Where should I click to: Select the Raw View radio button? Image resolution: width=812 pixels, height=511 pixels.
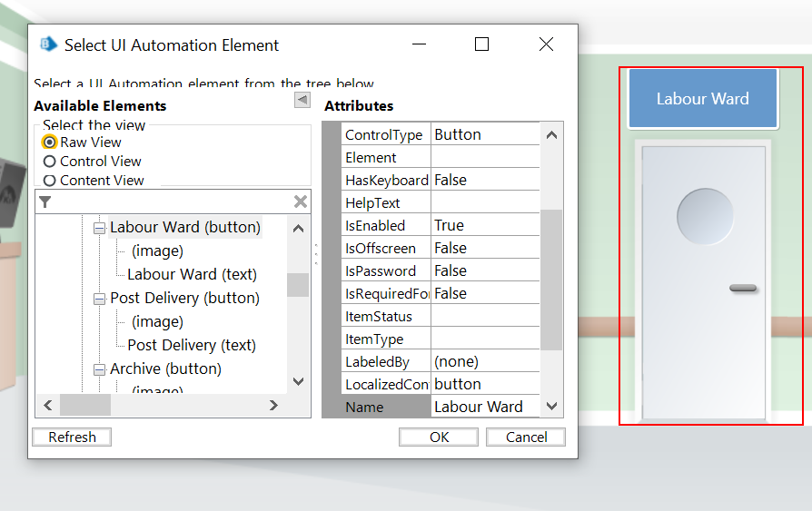coord(50,142)
